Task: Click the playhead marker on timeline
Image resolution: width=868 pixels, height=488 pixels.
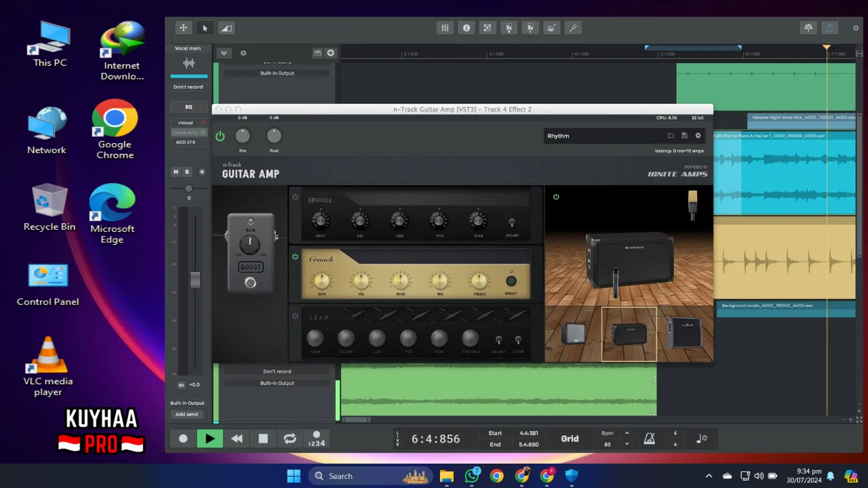Action: [827, 47]
